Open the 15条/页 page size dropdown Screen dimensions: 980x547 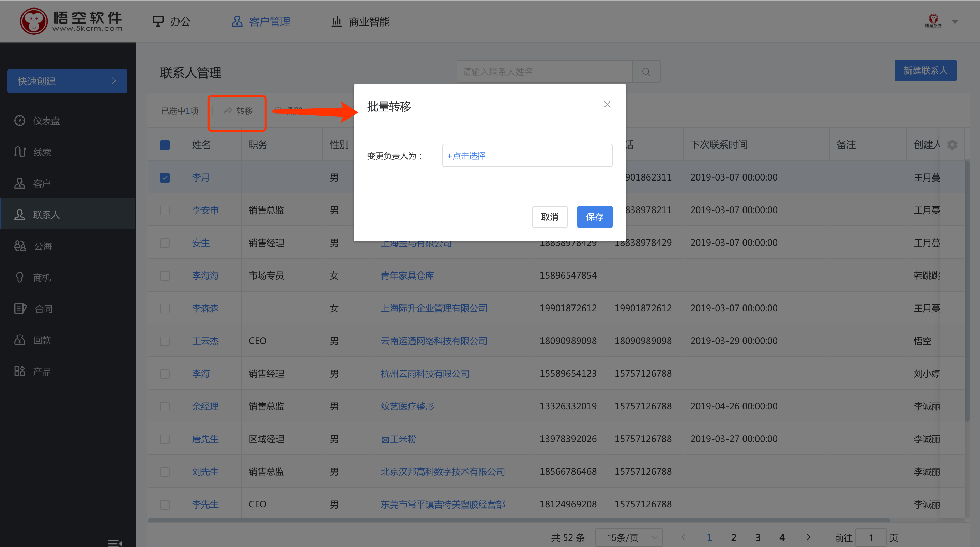coord(629,537)
